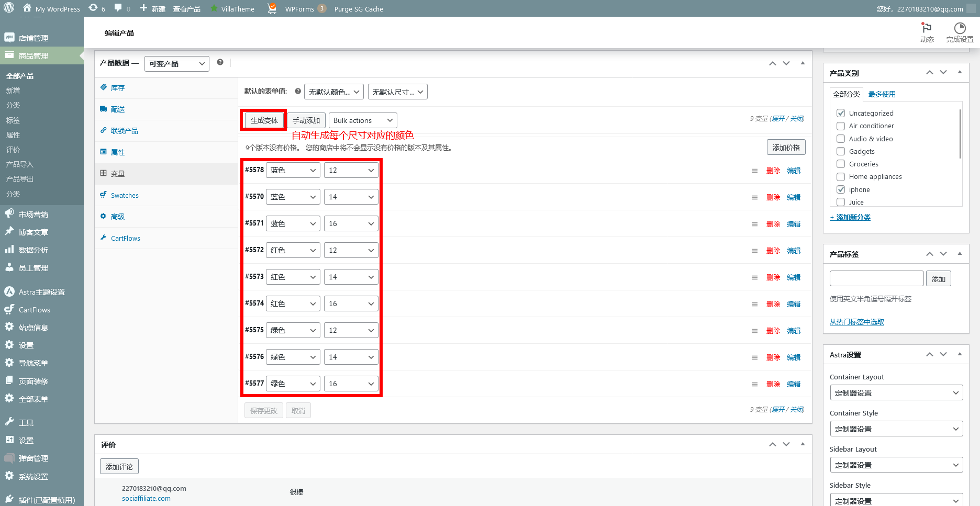Click the help icon next to 默认的表单值

click(x=298, y=91)
